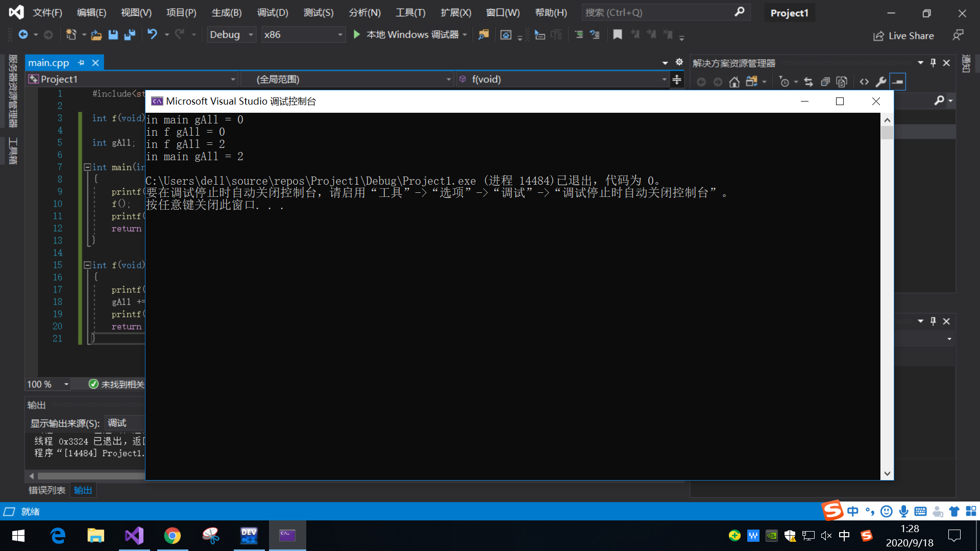Toggle auto-hide pin of Solution Explorer

pos(933,63)
